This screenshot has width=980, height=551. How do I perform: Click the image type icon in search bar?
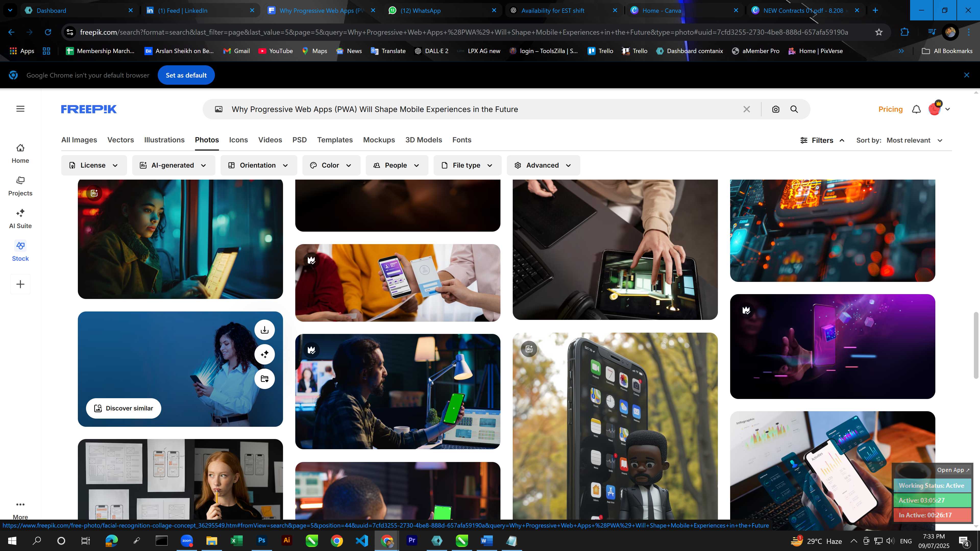[219, 109]
